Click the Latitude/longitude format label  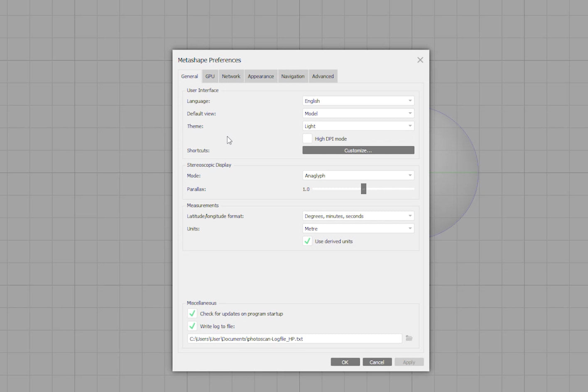click(x=215, y=216)
